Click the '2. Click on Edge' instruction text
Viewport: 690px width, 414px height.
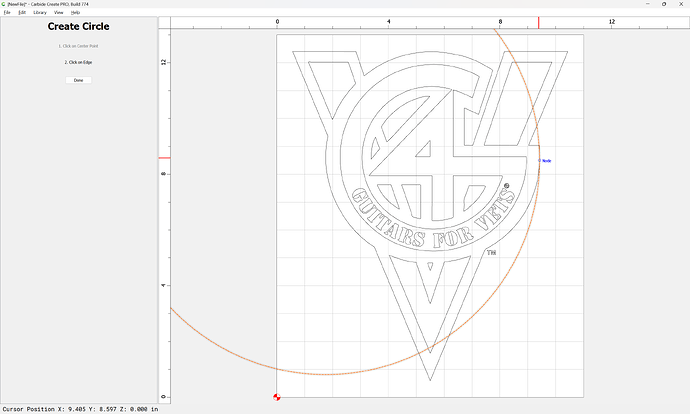coord(78,62)
